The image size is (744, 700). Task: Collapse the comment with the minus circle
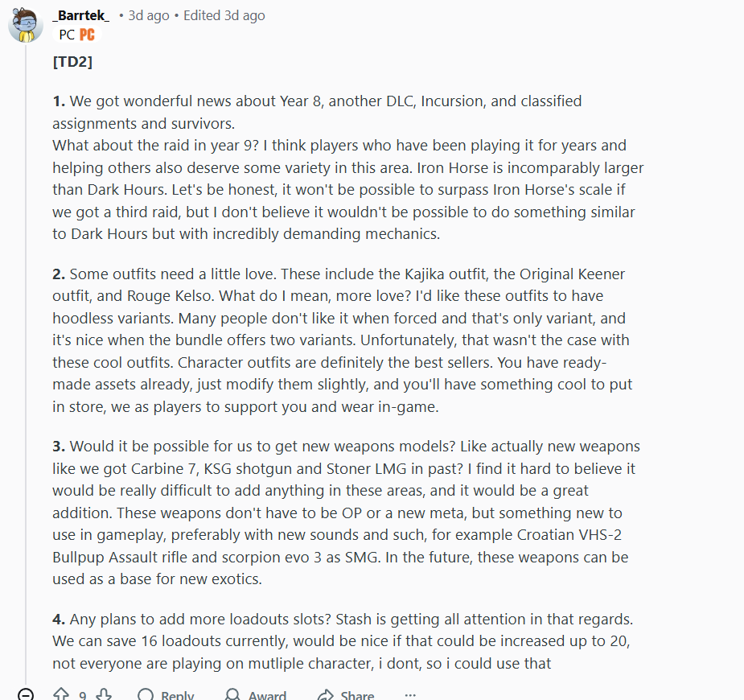(26, 695)
